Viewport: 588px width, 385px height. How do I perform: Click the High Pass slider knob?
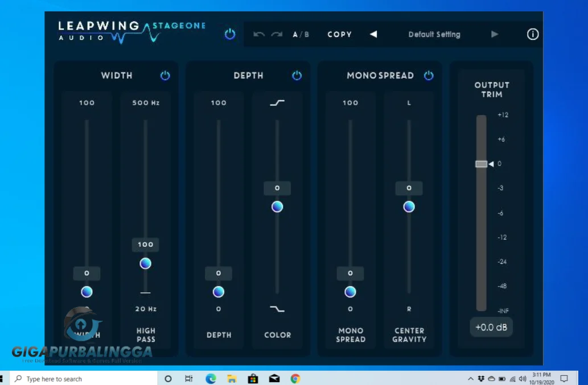pos(146,263)
